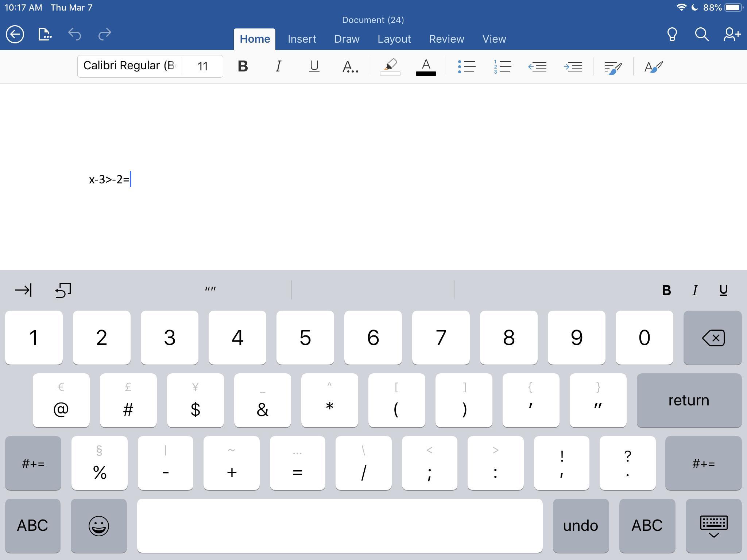The width and height of the screenshot is (747, 560).
Task: Open the Styles pane icon
Action: point(653,67)
